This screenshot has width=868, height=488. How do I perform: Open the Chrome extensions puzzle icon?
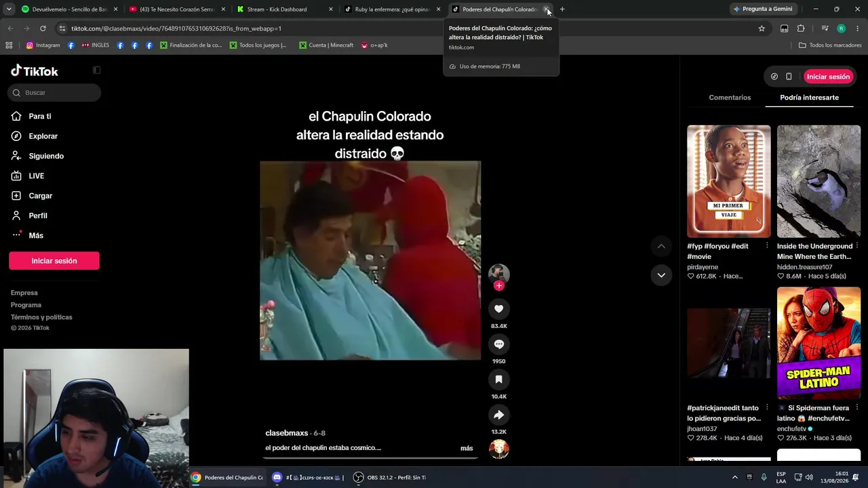pos(801,28)
